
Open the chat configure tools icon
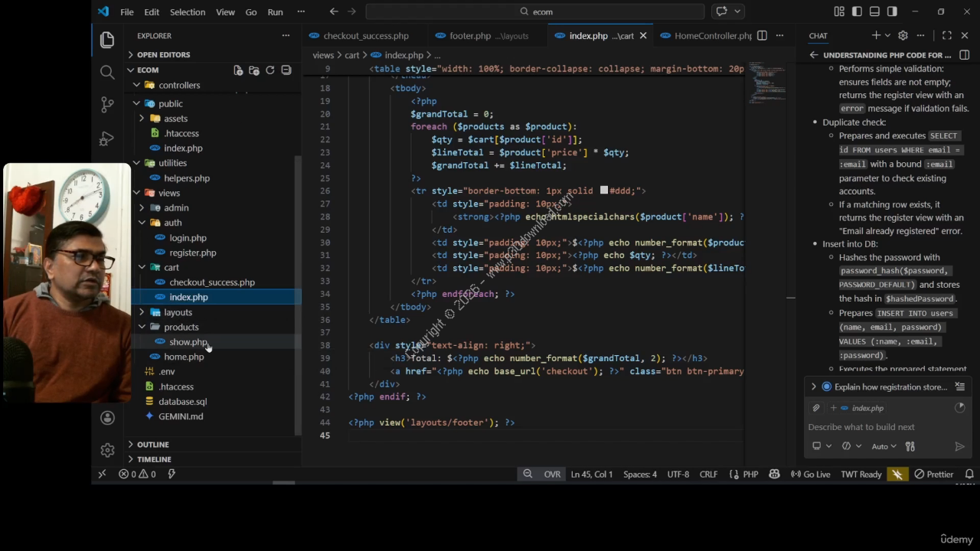pyautogui.click(x=910, y=446)
